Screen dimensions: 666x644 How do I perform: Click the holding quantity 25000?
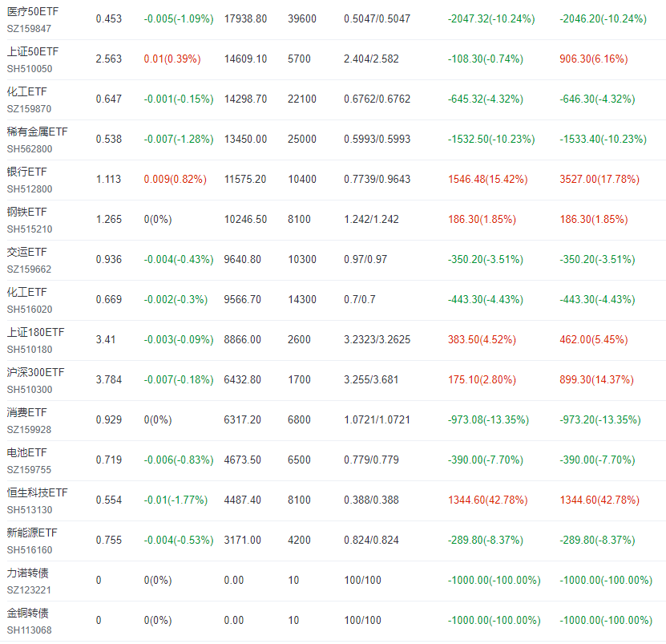point(302,139)
